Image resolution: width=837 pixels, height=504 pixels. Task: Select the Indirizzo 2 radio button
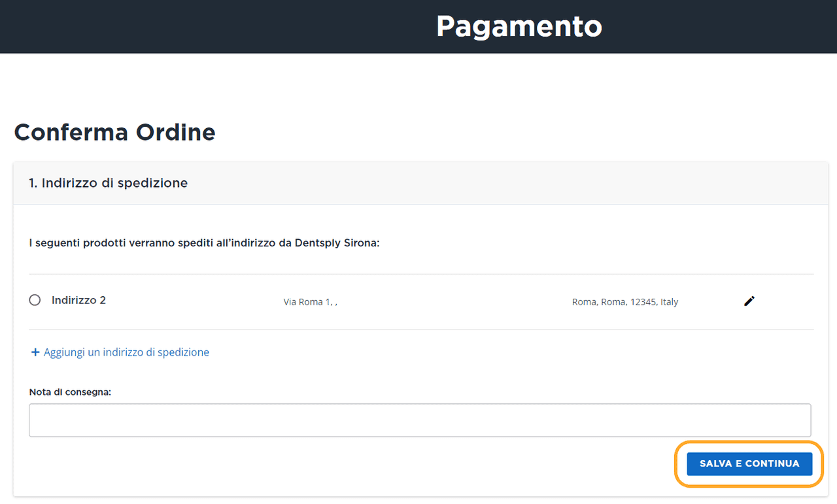[x=35, y=300]
